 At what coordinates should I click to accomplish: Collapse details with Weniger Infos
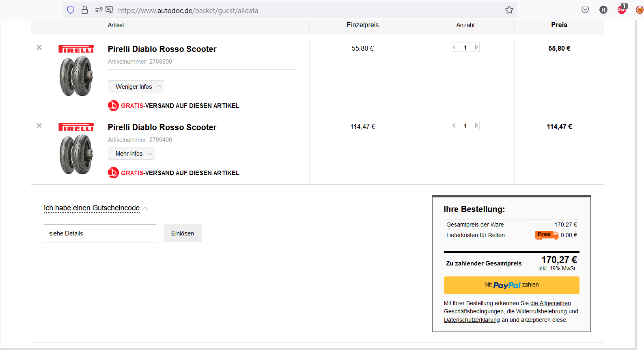[x=136, y=87]
